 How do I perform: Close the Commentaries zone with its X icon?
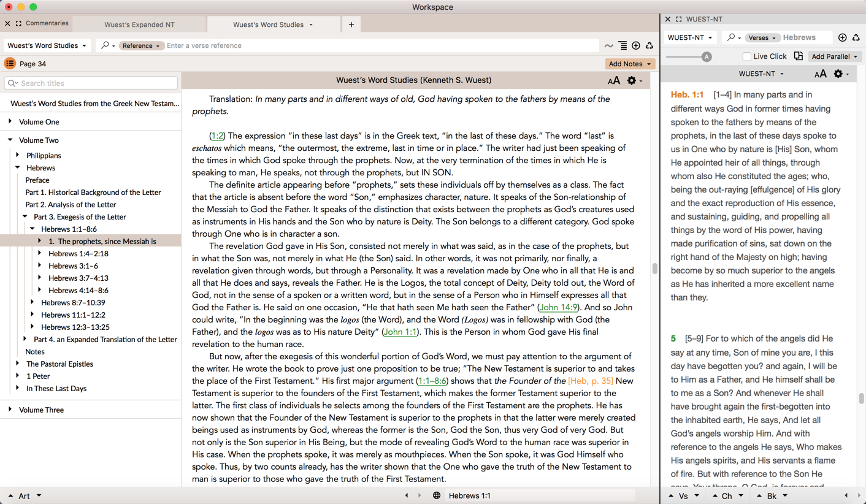[x=7, y=23]
